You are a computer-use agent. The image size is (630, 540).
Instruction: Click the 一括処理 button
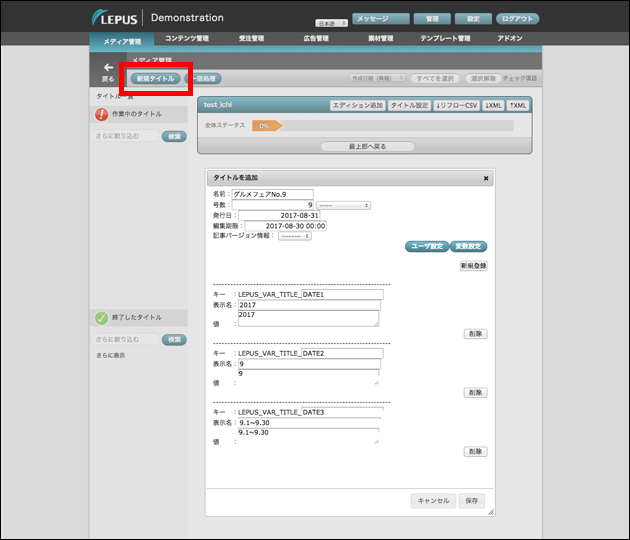click(203, 78)
